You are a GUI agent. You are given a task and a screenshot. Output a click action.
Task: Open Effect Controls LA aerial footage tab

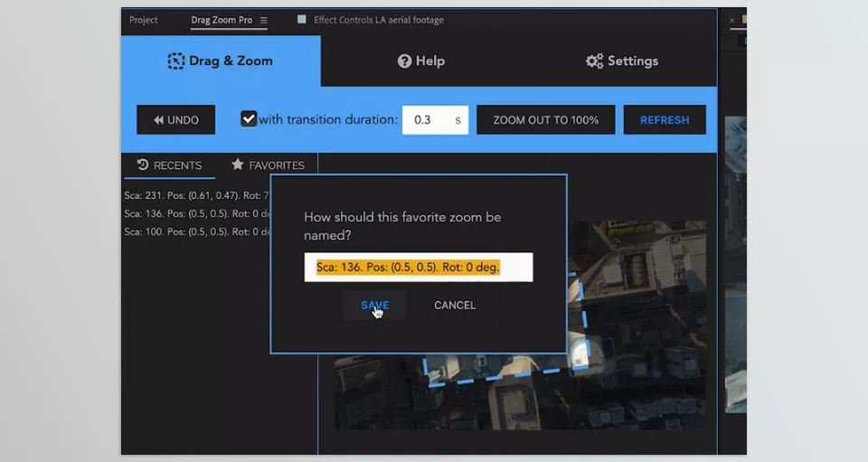[379, 20]
